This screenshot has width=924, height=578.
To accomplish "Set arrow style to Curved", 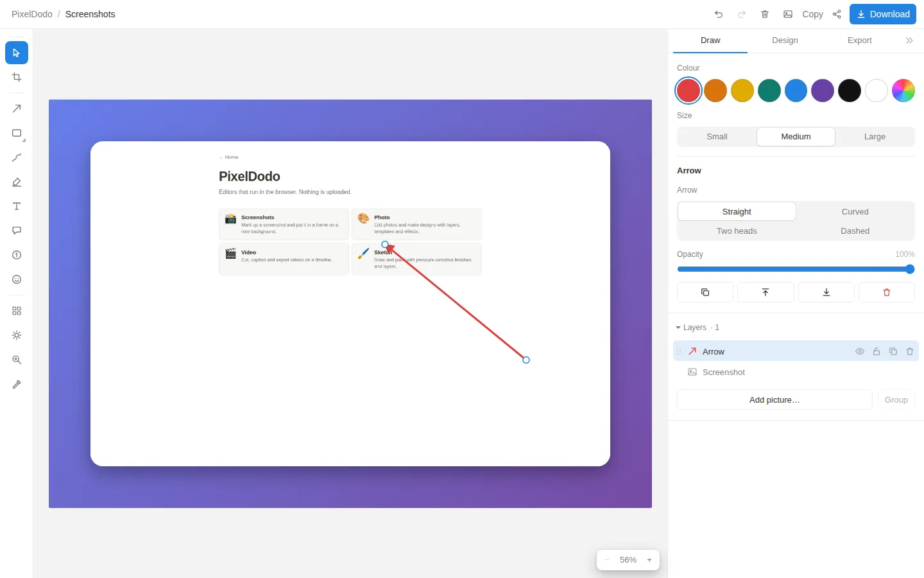I will coord(855,211).
